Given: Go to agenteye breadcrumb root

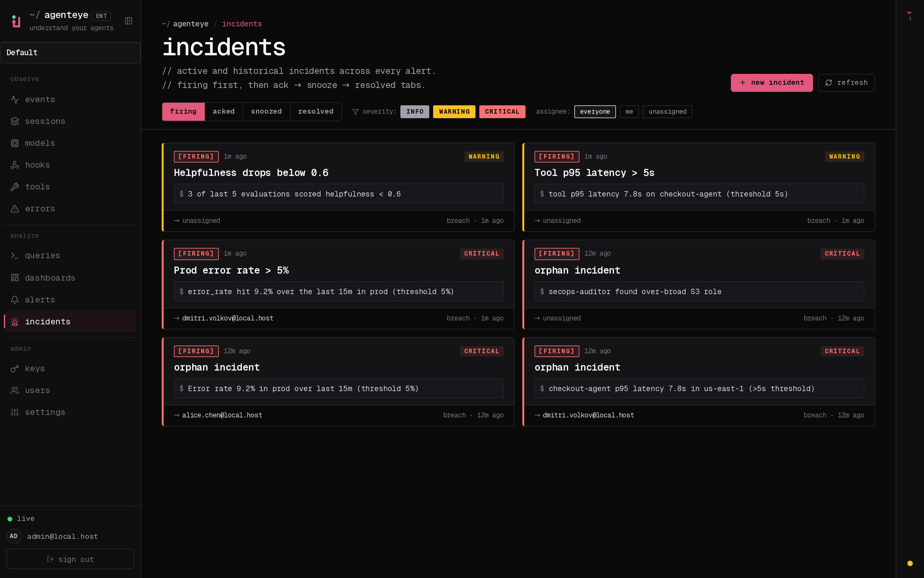Looking at the screenshot, I should pos(191,24).
